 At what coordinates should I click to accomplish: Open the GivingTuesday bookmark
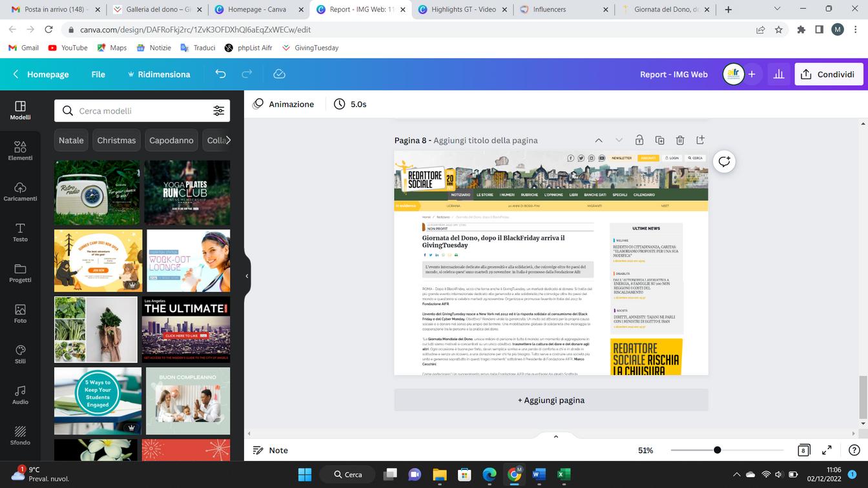tap(310, 48)
